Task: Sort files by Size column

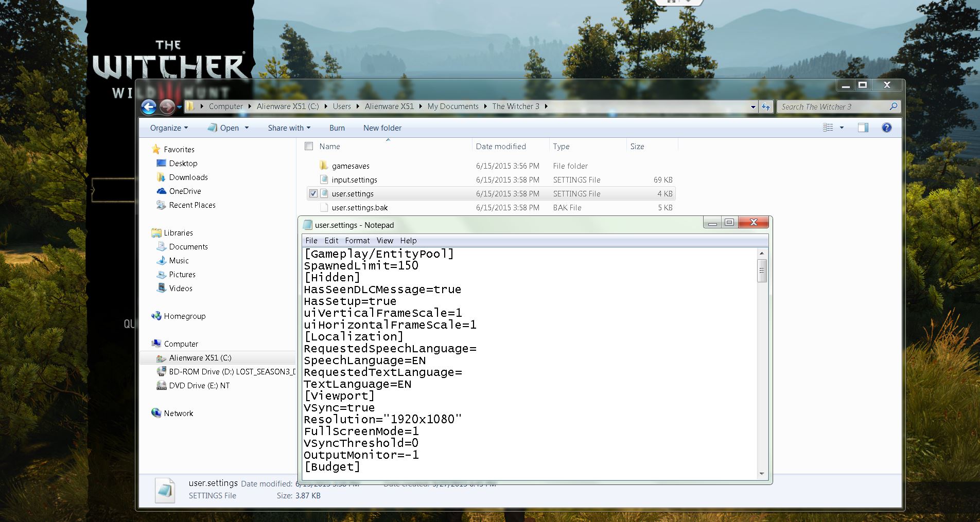Action: coord(637,147)
